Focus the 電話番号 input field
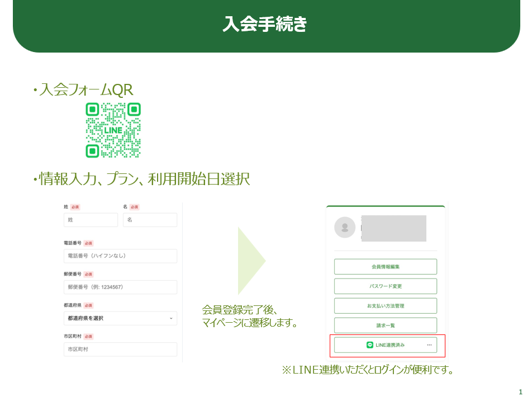This screenshot has width=532, height=401. point(120,256)
